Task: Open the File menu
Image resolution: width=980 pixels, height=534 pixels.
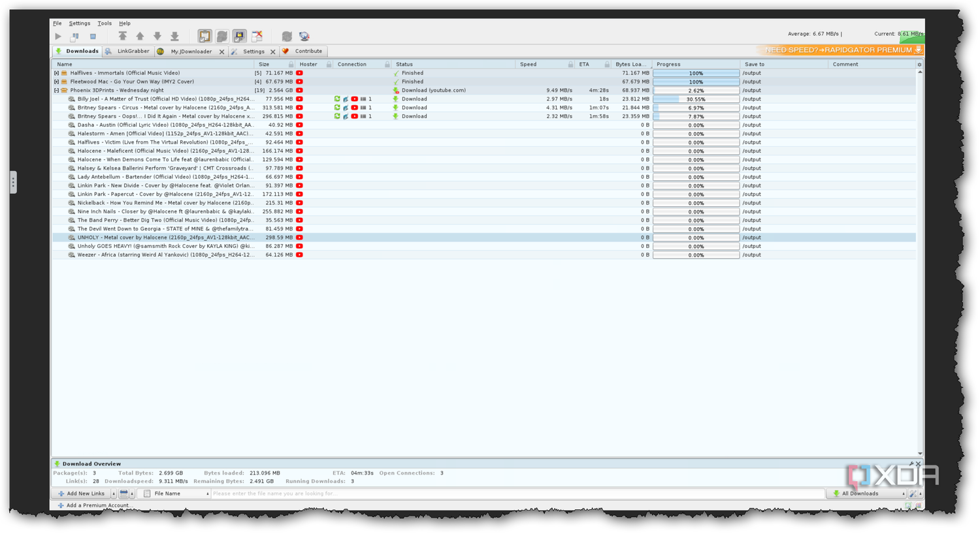Action: coord(57,24)
